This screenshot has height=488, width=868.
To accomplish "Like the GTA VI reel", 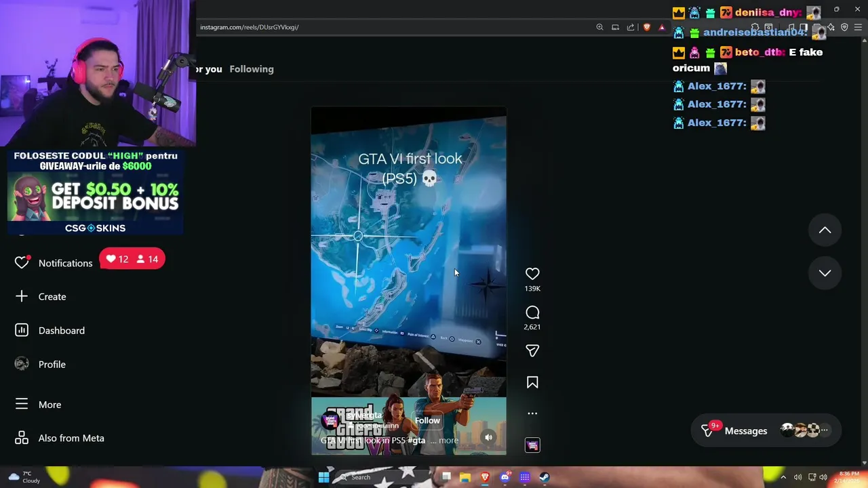I will tap(532, 274).
